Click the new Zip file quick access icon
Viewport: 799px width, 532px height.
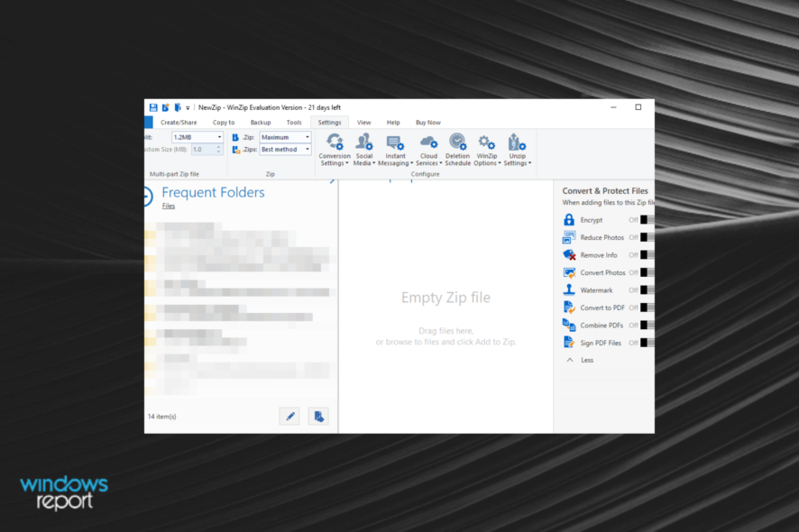click(x=166, y=107)
